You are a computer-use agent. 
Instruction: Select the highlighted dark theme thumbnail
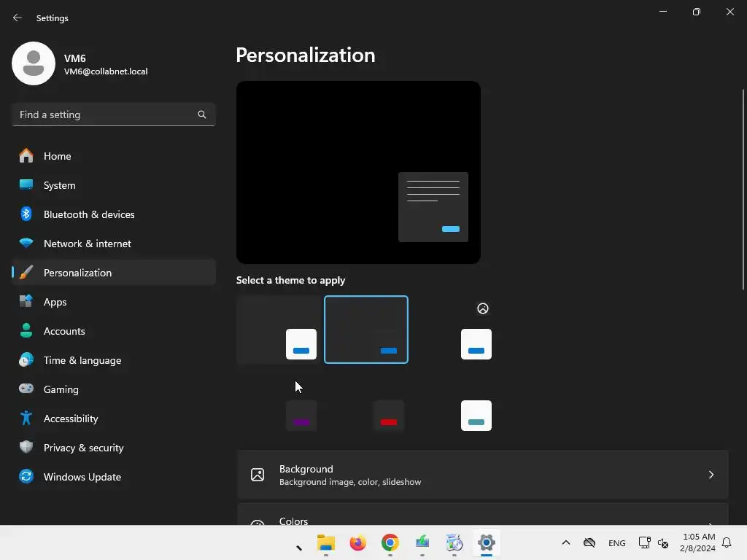366,330
